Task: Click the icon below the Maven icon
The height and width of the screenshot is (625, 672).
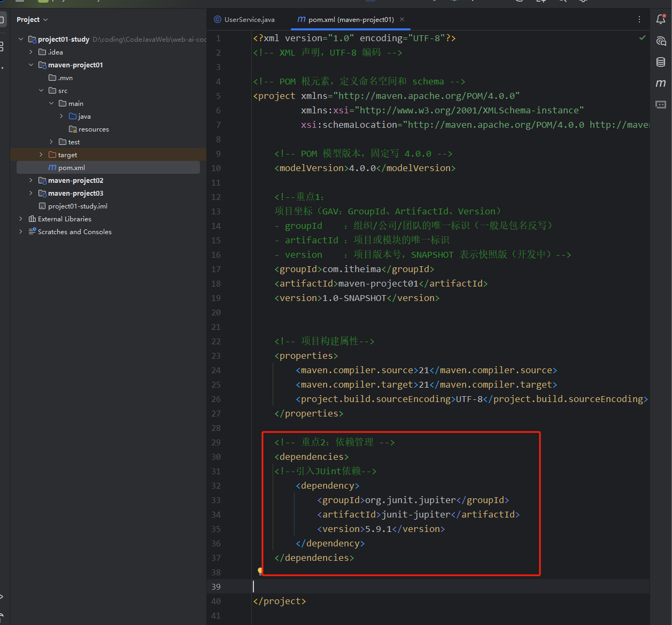Action: point(661,104)
